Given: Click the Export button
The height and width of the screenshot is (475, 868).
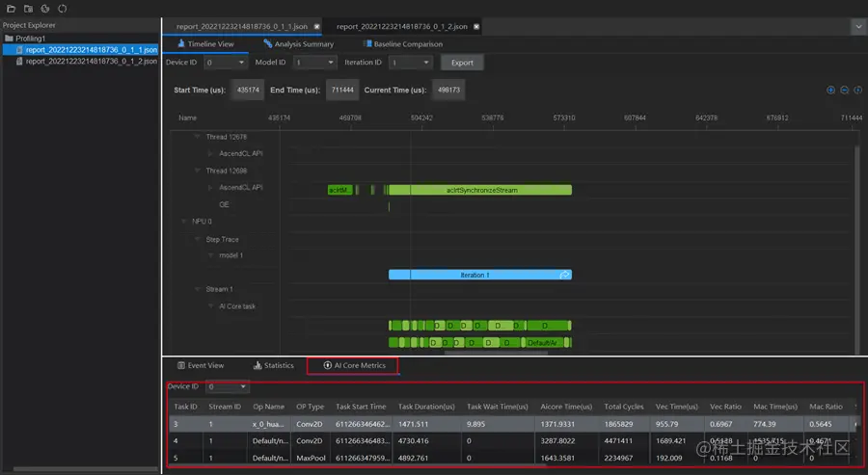Looking at the screenshot, I should tap(462, 63).
